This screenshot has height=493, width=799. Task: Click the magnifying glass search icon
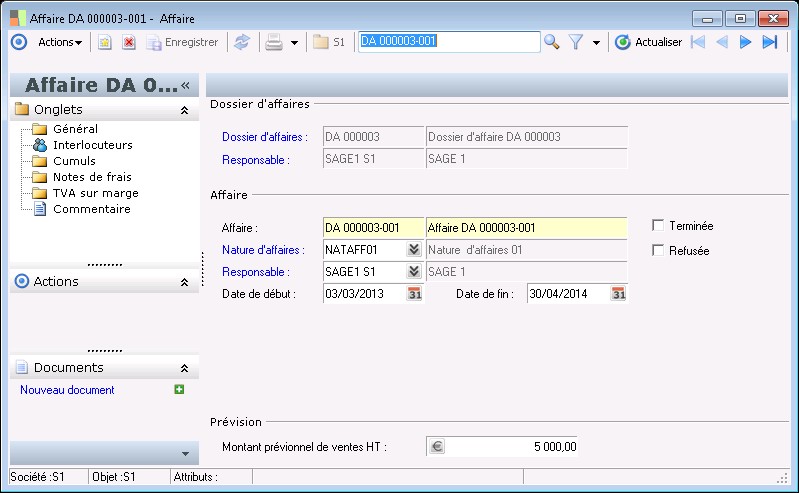click(551, 42)
